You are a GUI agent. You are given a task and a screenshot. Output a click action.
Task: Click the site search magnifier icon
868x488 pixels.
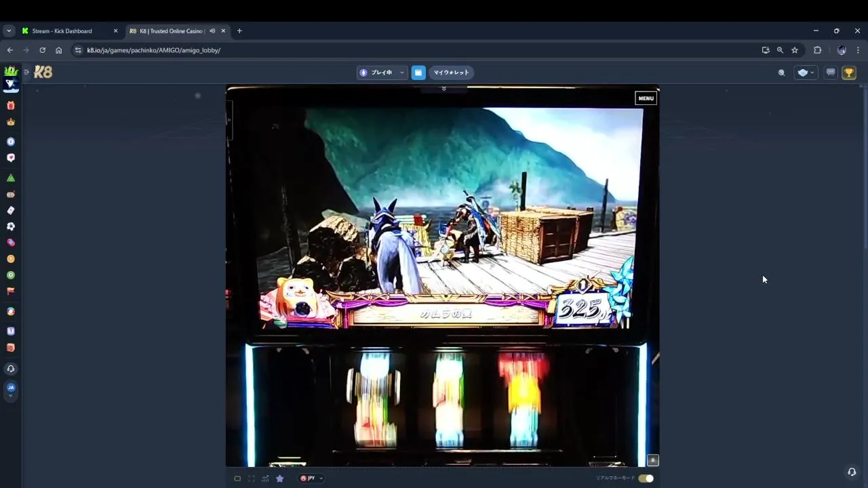click(781, 73)
